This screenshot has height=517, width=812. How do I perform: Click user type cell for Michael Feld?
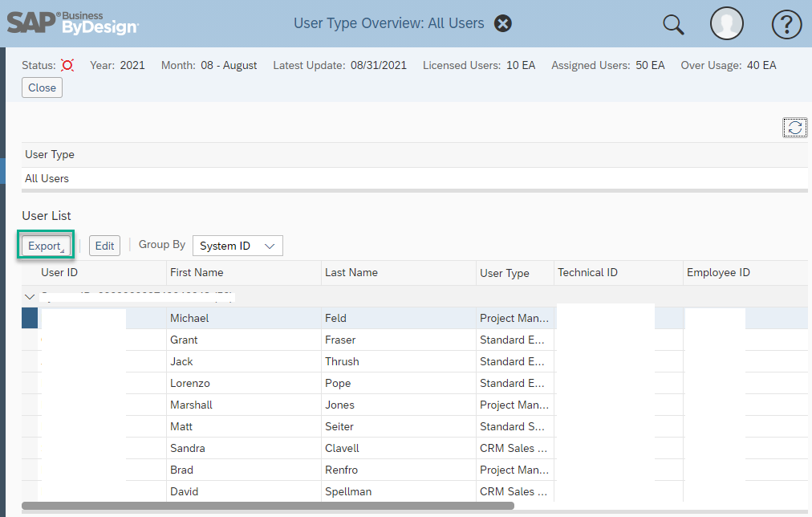tap(514, 318)
